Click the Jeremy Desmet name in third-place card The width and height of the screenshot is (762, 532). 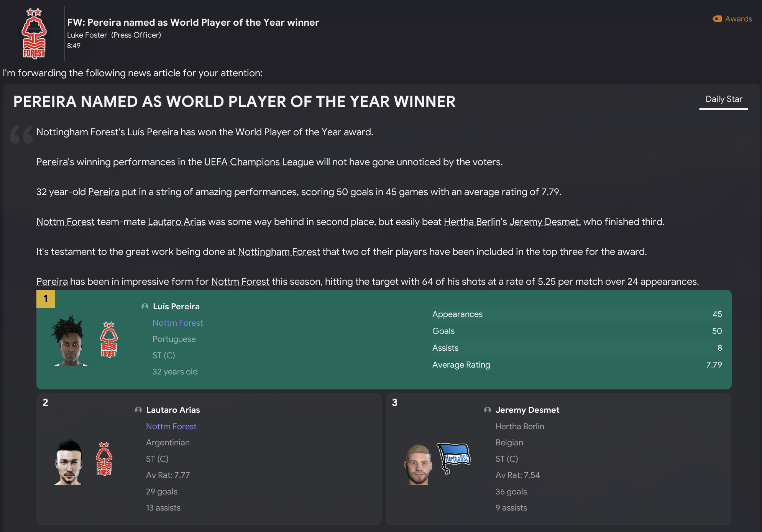527,410
